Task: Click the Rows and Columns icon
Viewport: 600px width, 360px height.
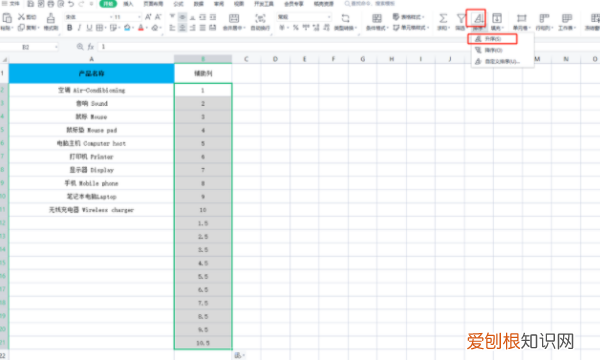Action: (x=544, y=18)
